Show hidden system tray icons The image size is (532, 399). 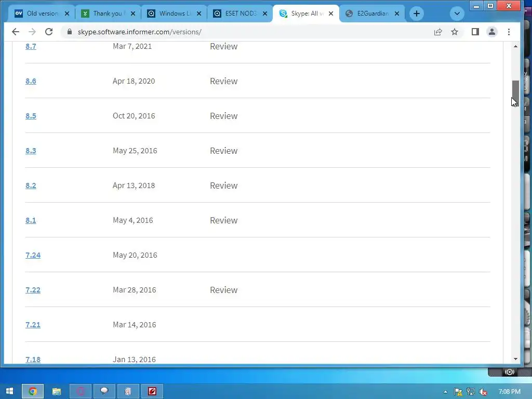[445, 392]
